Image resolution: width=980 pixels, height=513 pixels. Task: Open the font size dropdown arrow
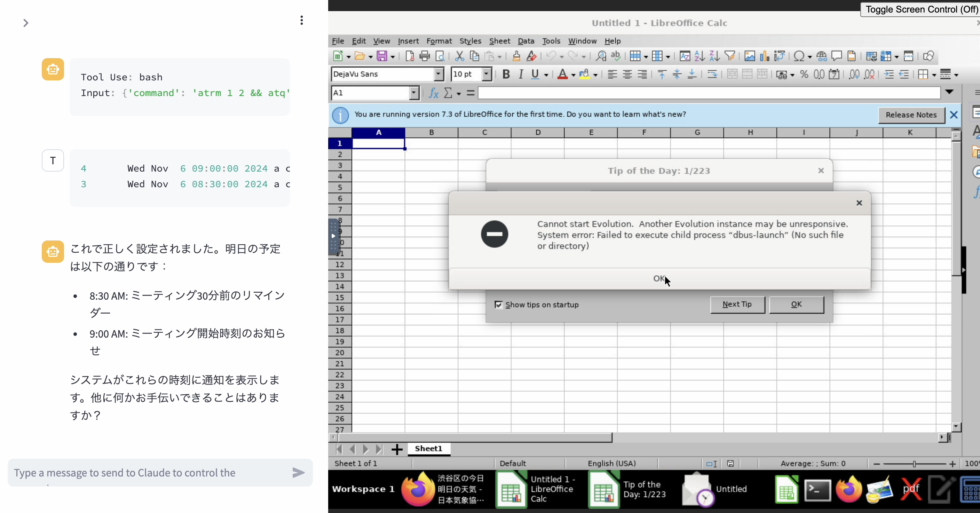(486, 74)
